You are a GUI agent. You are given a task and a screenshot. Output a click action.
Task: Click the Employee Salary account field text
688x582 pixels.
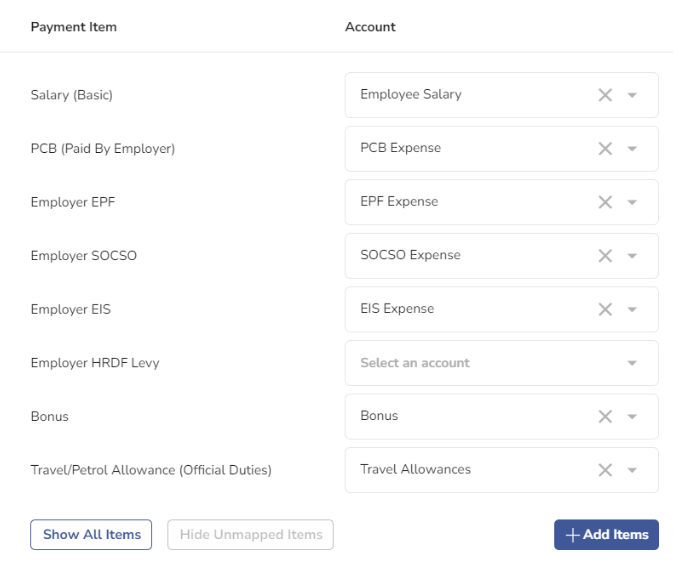pos(411,94)
